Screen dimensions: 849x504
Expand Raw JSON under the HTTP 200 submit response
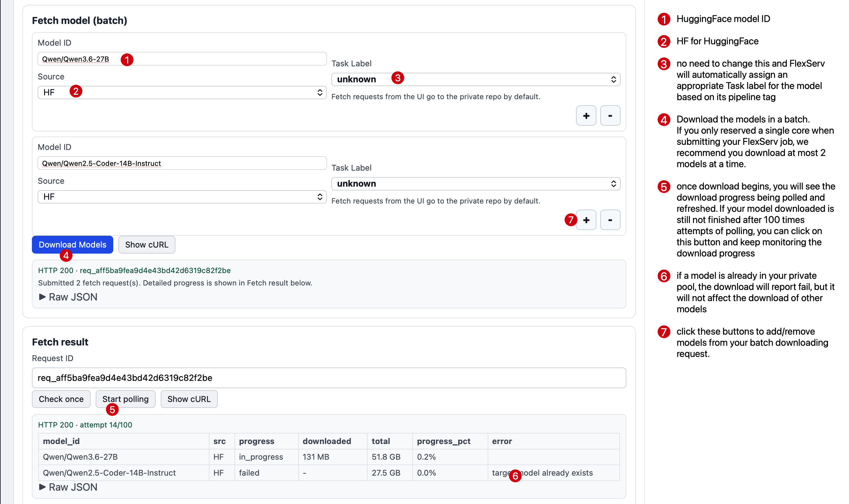pos(68,297)
